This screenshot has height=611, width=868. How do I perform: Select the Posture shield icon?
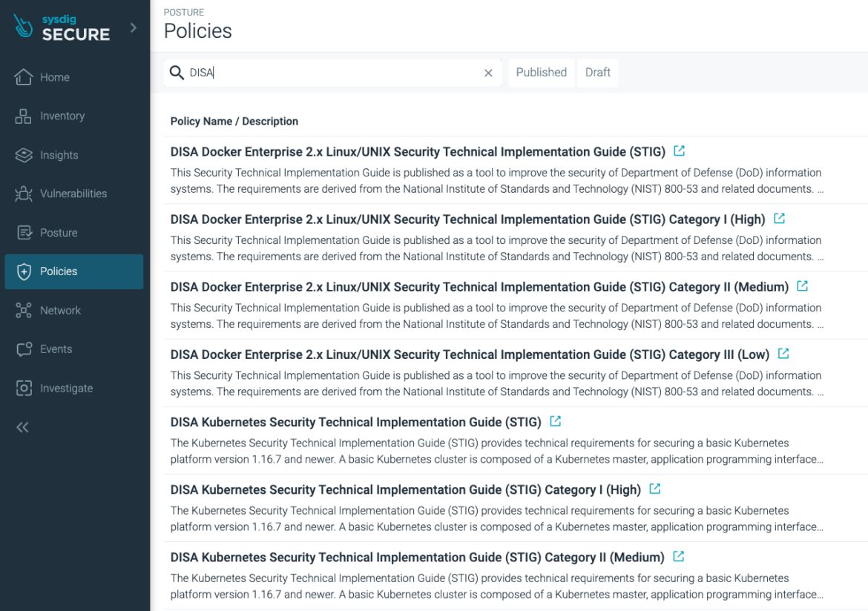pos(25,232)
